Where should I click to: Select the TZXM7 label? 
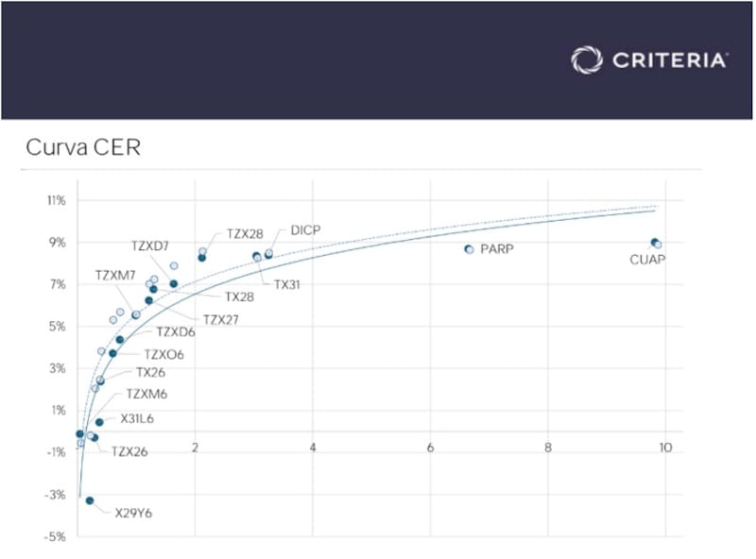point(116,275)
